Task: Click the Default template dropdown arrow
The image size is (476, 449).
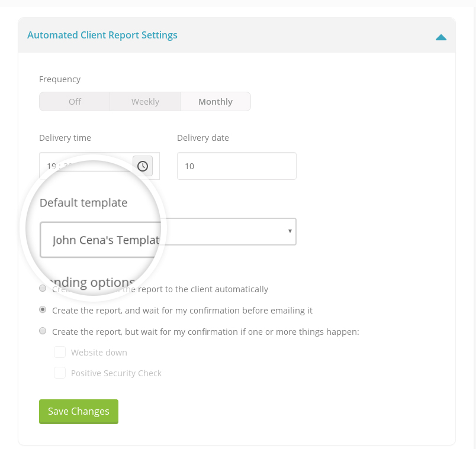Action: tap(290, 231)
